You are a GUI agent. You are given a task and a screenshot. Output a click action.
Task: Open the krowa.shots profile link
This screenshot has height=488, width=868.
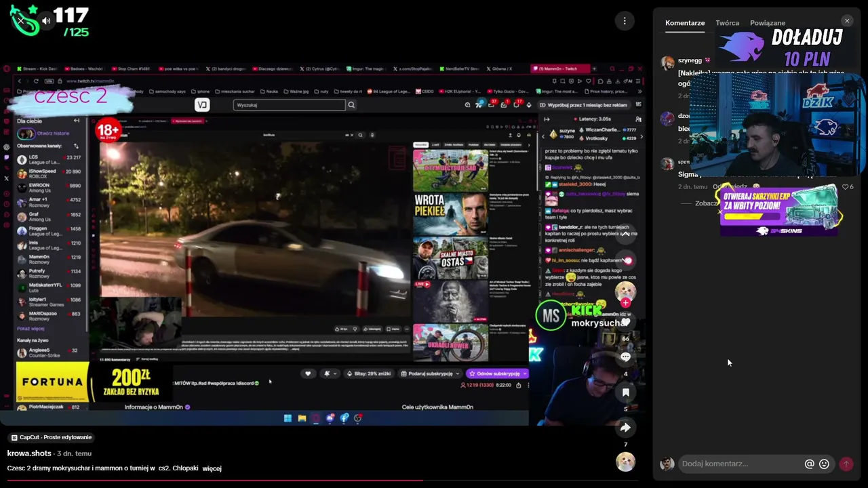click(29, 453)
